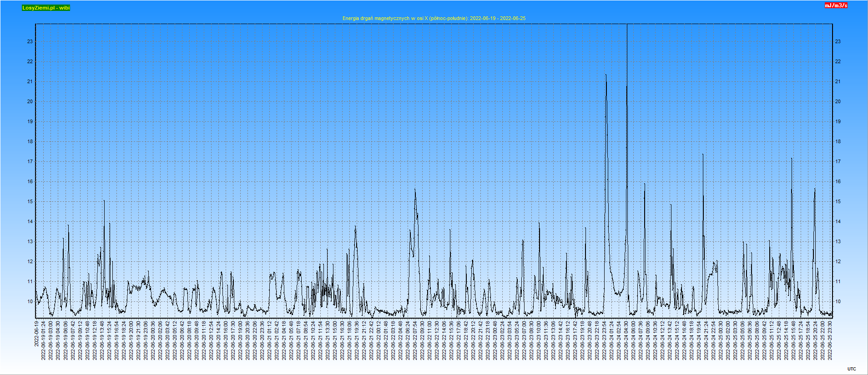Click the 2022-06-19 01:24 time label
Viewport: 868px width, 375px height.
[44, 340]
